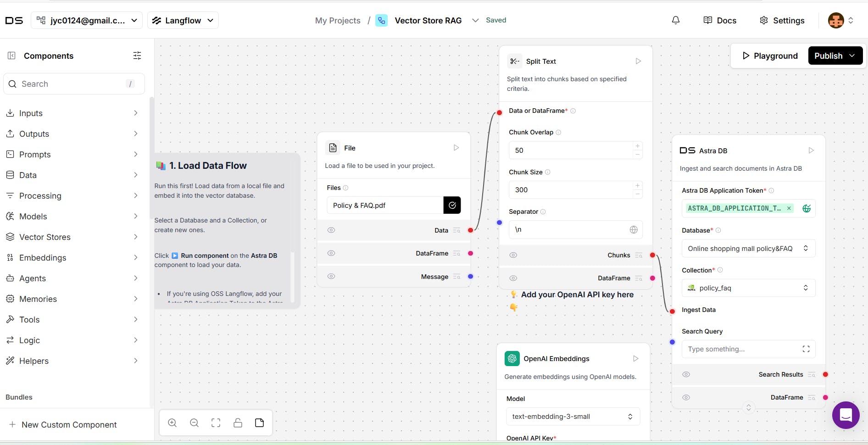This screenshot has width=868, height=445.
Task: Click the Chunk Size info icon
Action: click(x=547, y=172)
